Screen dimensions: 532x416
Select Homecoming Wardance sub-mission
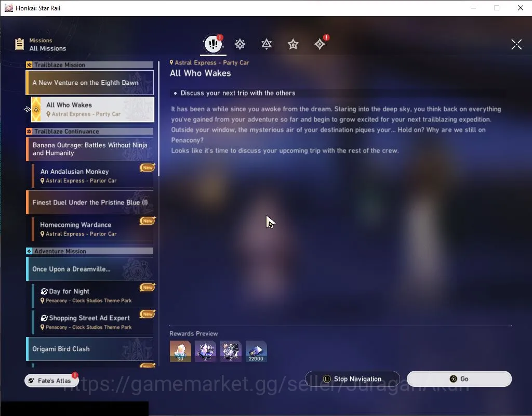click(92, 229)
